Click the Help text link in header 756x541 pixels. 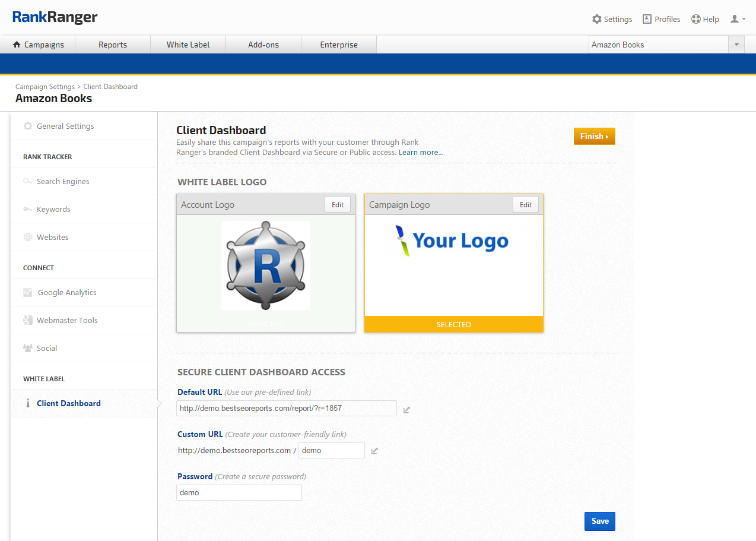[711, 19]
